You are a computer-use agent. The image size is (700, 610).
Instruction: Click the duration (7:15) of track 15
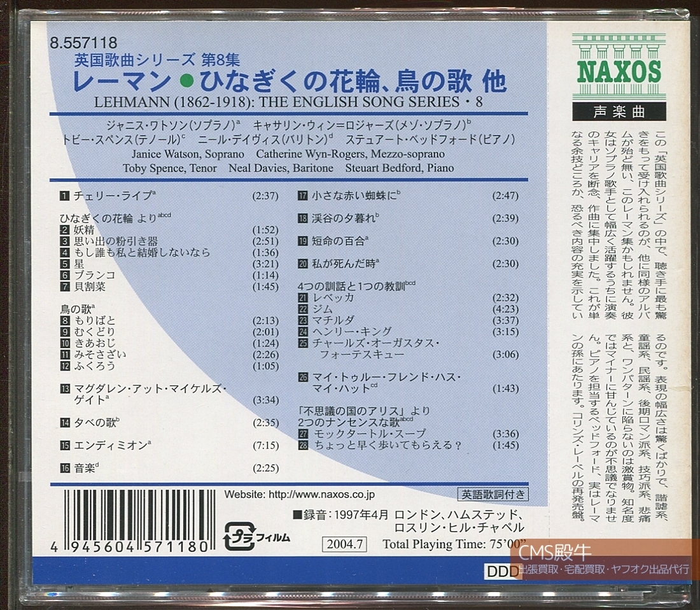[265, 446]
